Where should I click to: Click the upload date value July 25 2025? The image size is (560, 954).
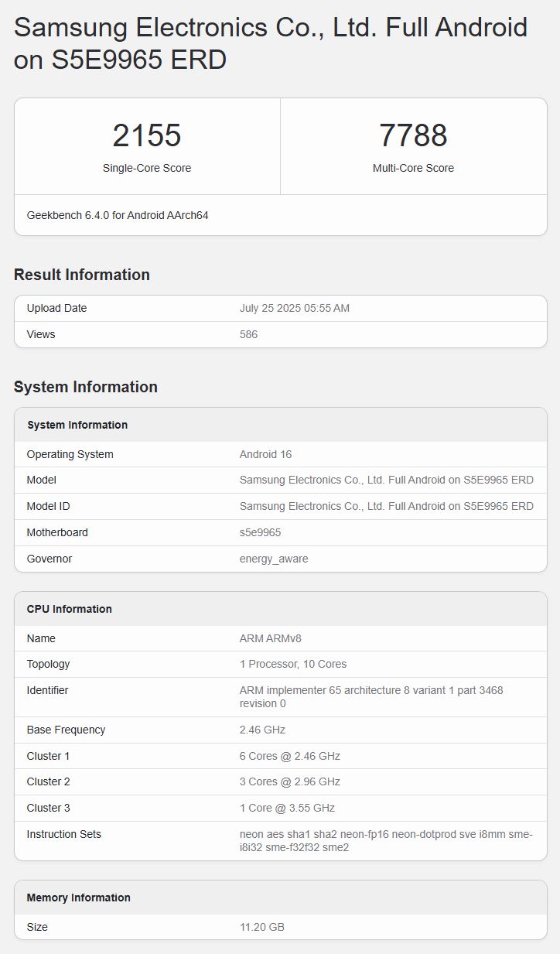[295, 308]
